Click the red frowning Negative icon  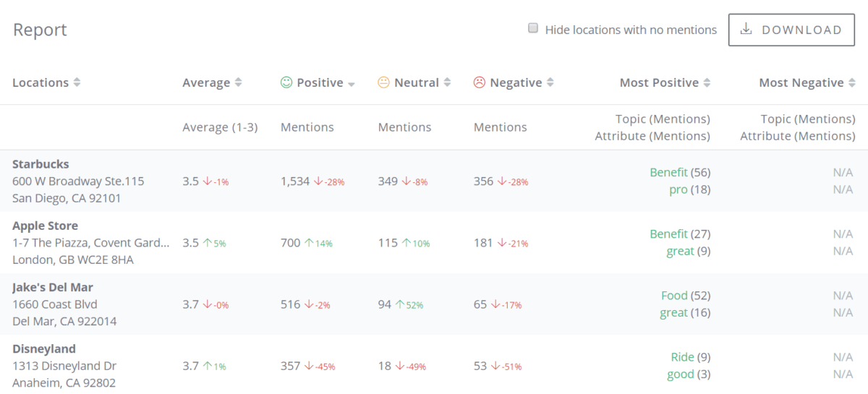click(479, 82)
